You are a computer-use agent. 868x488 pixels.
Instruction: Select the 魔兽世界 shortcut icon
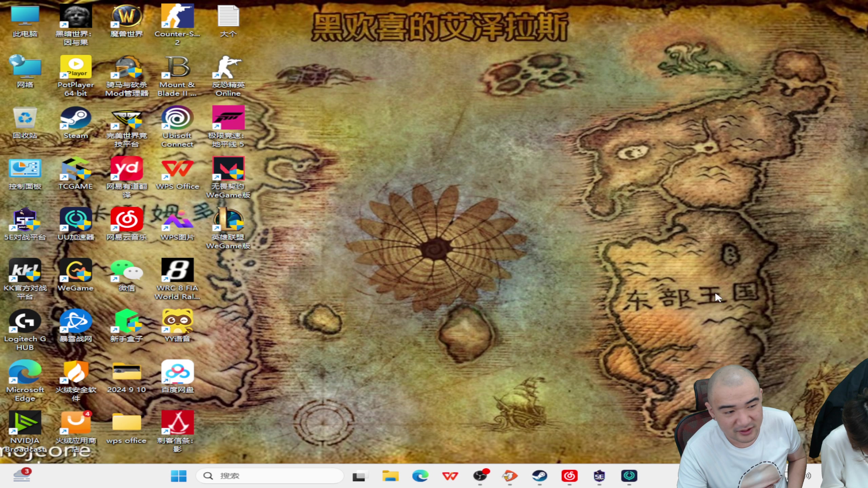pyautogui.click(x=126, y=21)
